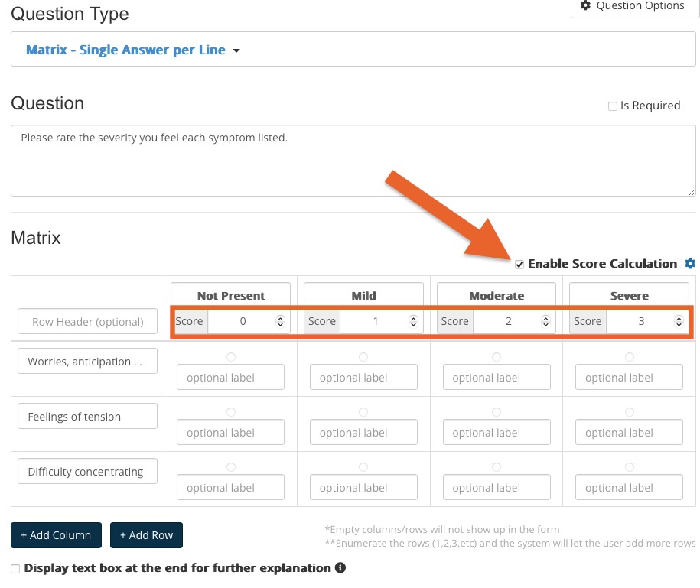The height and width of the screenshot is (588, 700).
Task: Click the Row Header optional field
Action: [87, 321]
